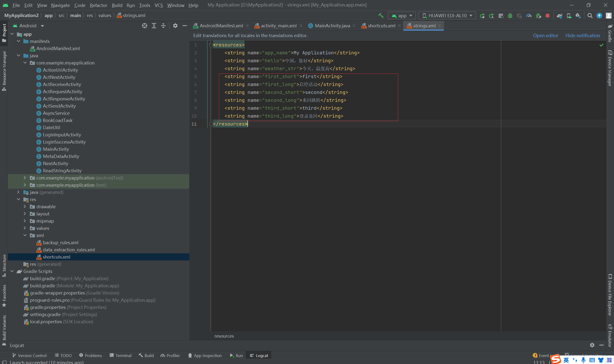614x364 pixels.
Task: Stop the running app with red square
Action: tap(548, 16)
